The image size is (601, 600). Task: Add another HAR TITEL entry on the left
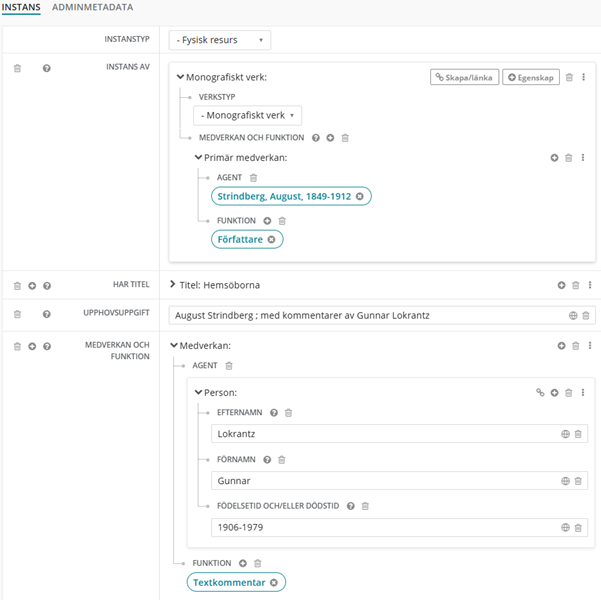(32, 286)
